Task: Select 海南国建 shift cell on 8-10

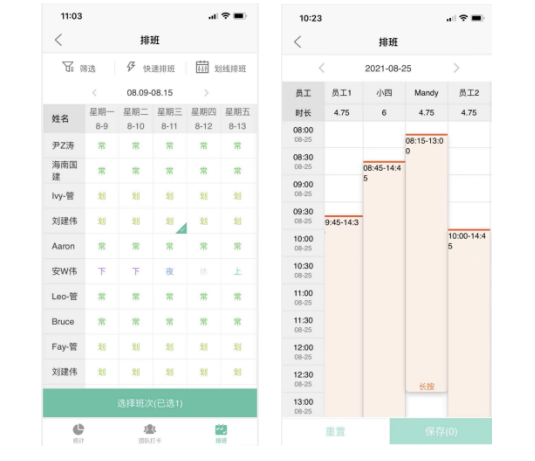Action: 136,171
